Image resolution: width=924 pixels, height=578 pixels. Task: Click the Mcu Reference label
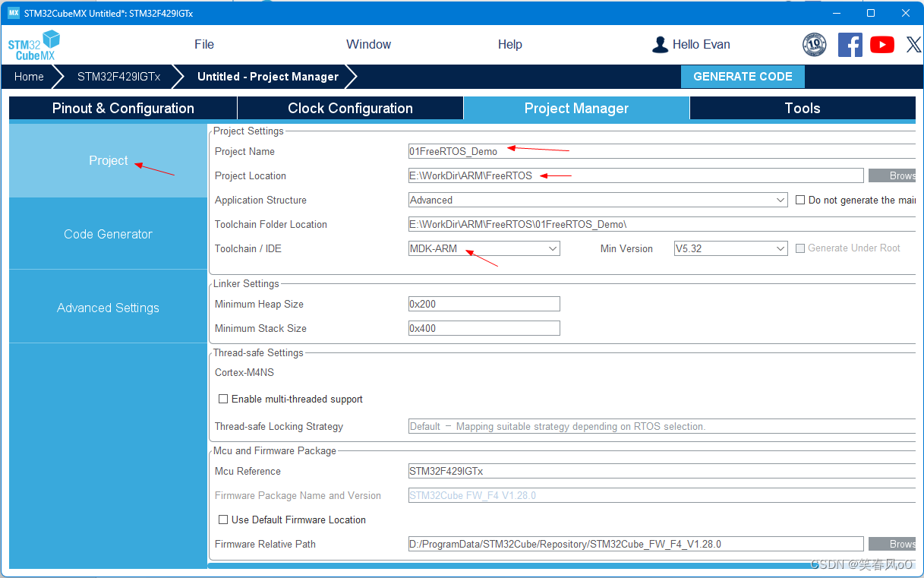point(248,471)
